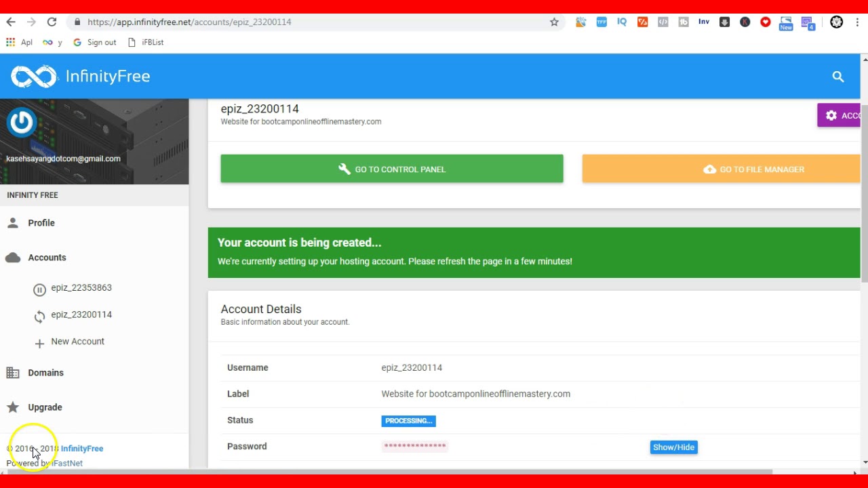Open the Chrome profile avatar
Image resolution: width=868 pixels, height=488 pixels.
point(837,22)
